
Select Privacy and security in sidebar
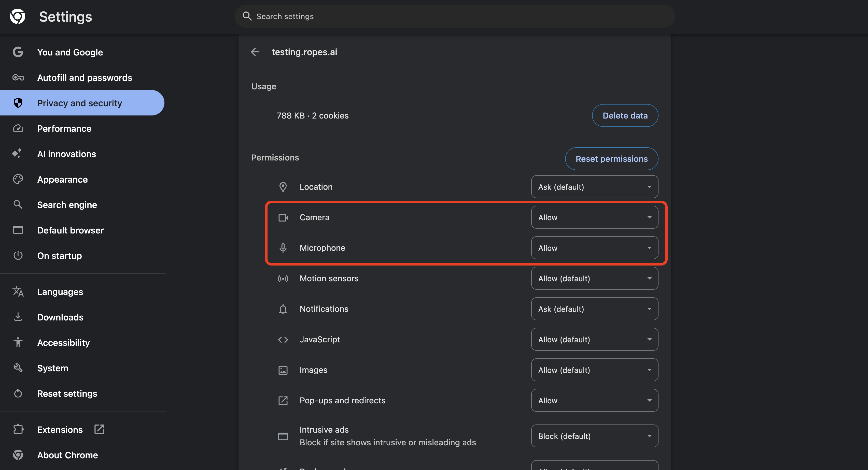(82, 103)
